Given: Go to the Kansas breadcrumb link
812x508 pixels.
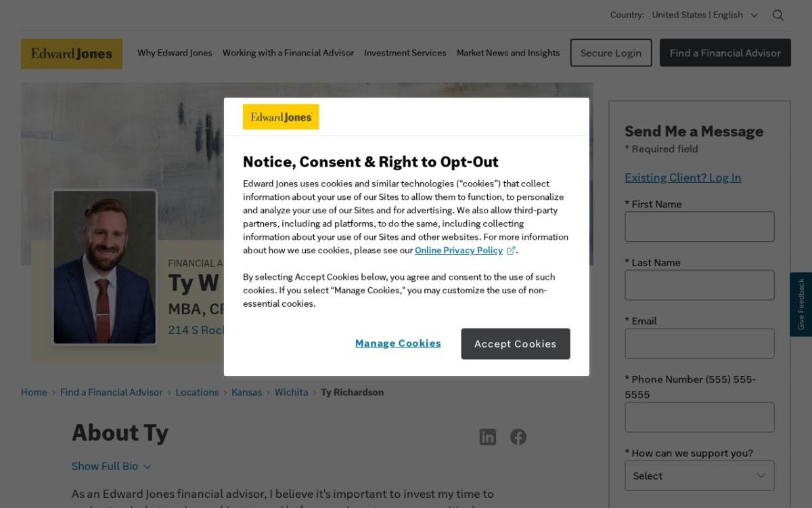Looking at the screenshot, I should 246,392.
